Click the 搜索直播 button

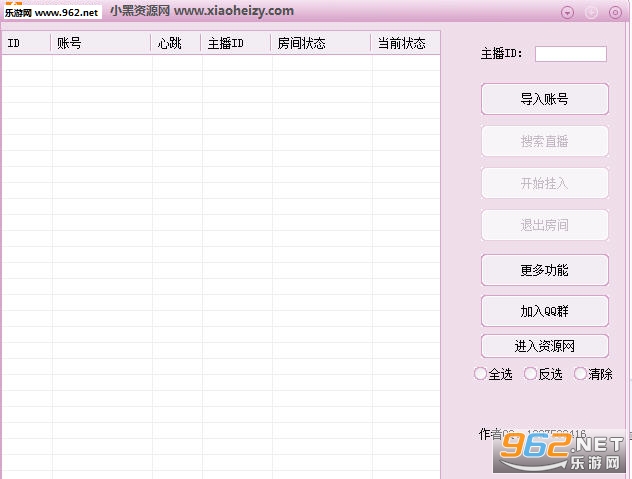pyautogui.click(x=545, y=141)
